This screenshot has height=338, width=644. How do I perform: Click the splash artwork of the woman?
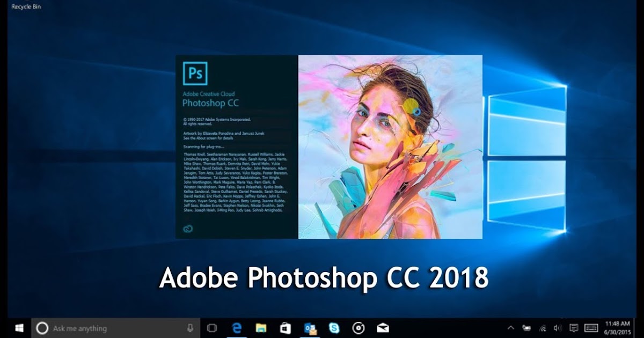pos(390,146)
